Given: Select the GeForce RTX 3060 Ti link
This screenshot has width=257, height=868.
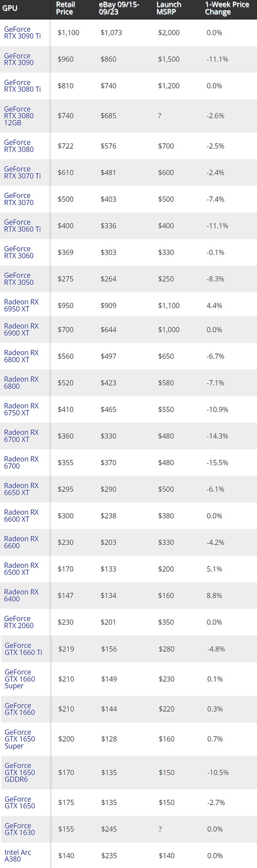Looking at the screenshot, I should (x=22, y=226).
